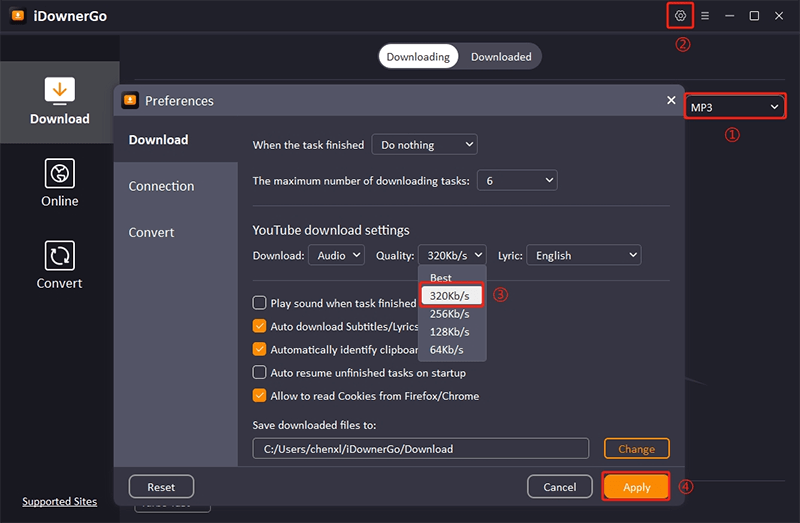This screenshot has height=523, width=800.
Task: Click the Apply button
Action: [x=636, y=487]
